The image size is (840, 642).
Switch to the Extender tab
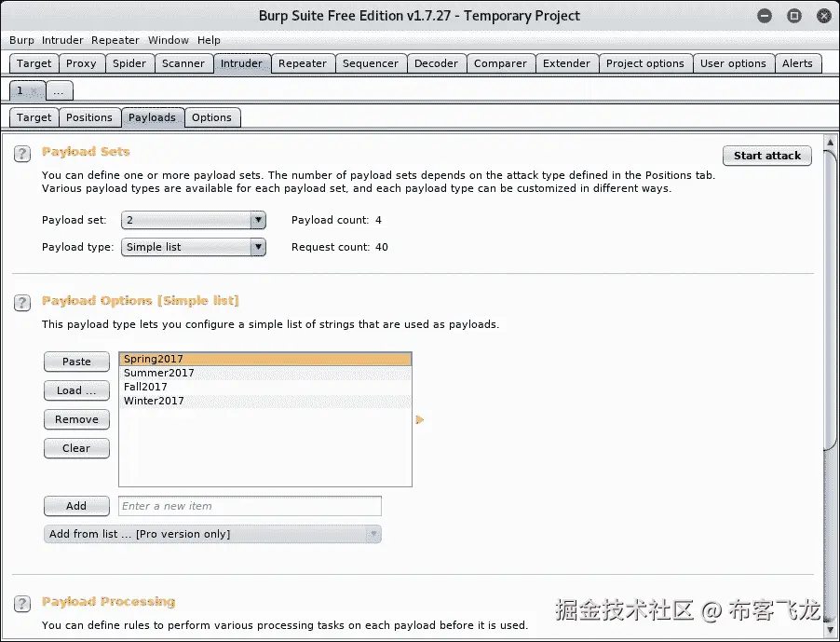pos(567,63)
